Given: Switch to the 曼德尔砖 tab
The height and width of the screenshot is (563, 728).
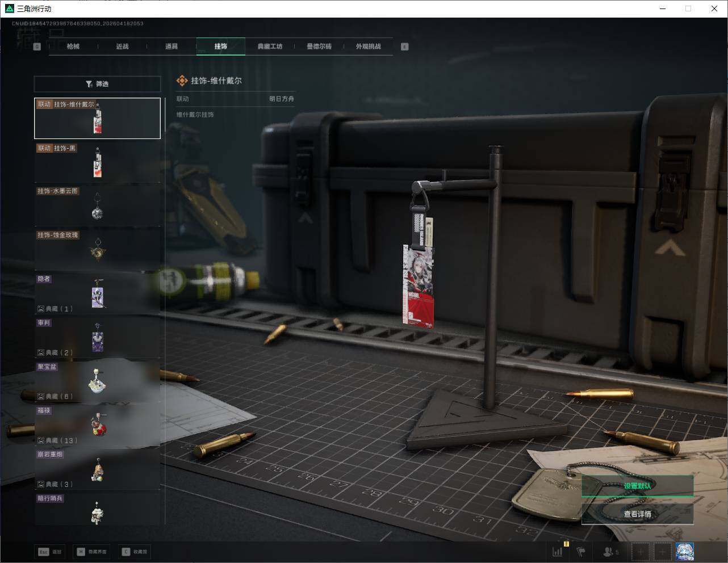Looking at the screenshot, I should pos(319,47).
